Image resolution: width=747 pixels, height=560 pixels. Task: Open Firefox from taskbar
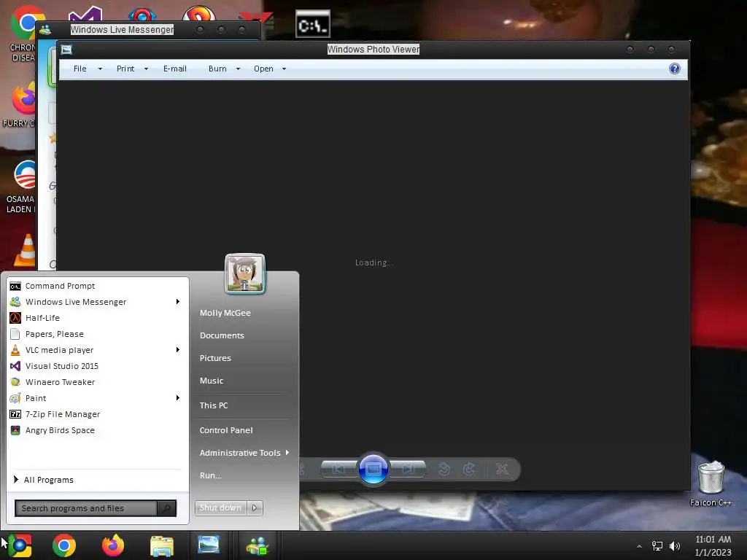pos(113,545)
